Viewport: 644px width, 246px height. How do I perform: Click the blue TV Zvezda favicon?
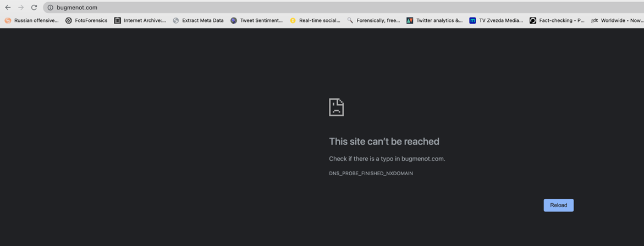(473, 20)
